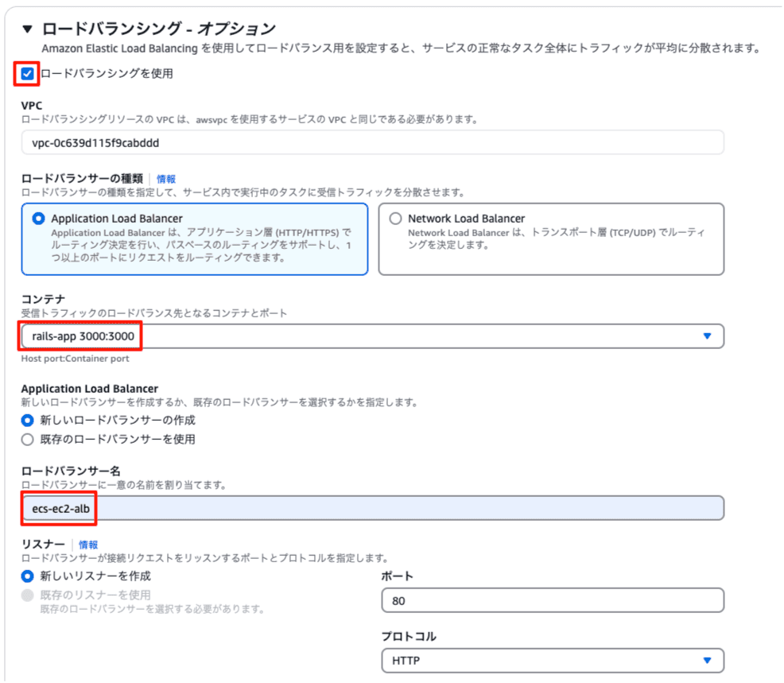Click the ロードバランシングを使用 label text
Screen dimensions: 784x683
(107, 74)
